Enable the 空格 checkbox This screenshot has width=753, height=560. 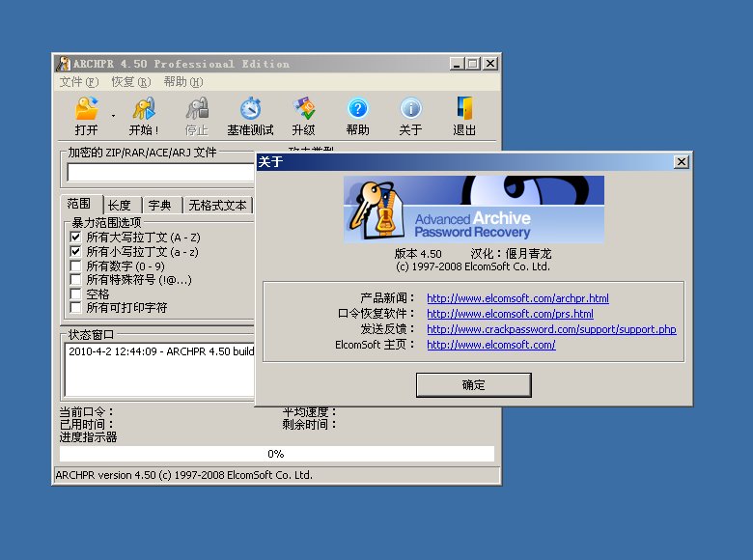(x=75, y=294)
